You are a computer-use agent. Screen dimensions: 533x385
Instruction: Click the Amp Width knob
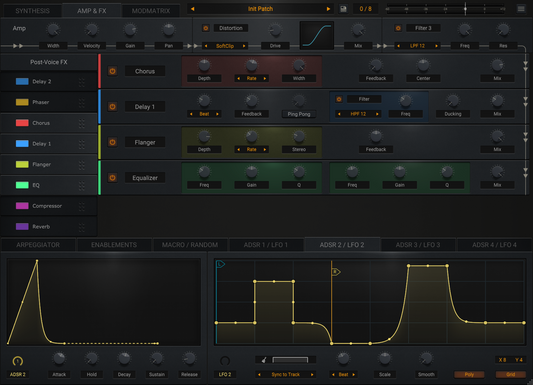coord(53,30)
